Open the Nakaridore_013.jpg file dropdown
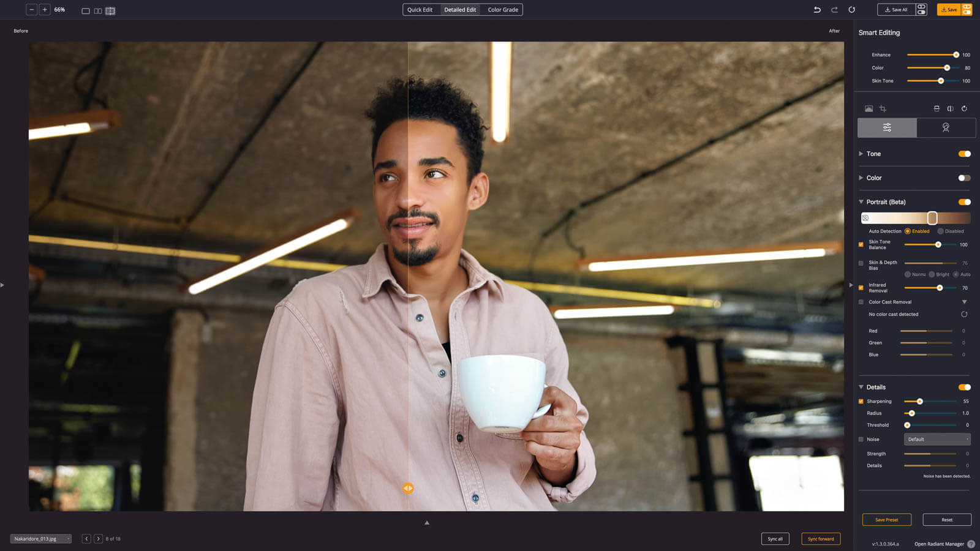The height and width of the screenshot is (551, 980). click(x=40, y=539)
